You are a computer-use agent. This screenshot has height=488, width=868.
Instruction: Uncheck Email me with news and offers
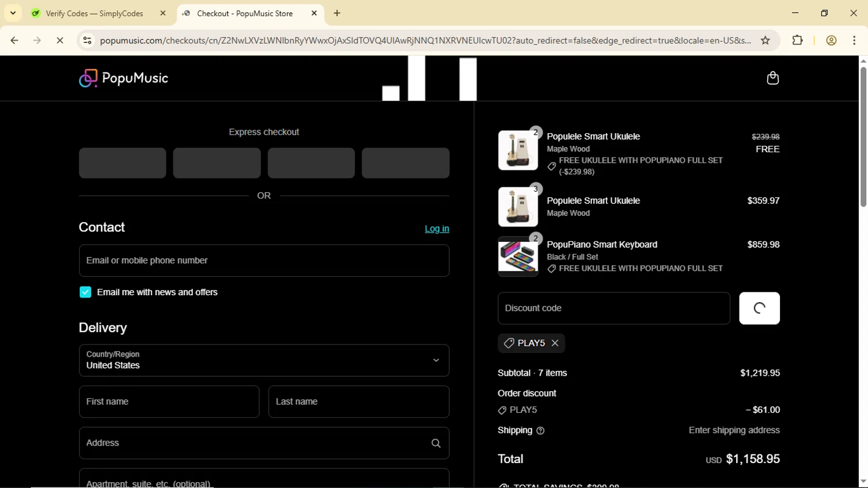86,292
